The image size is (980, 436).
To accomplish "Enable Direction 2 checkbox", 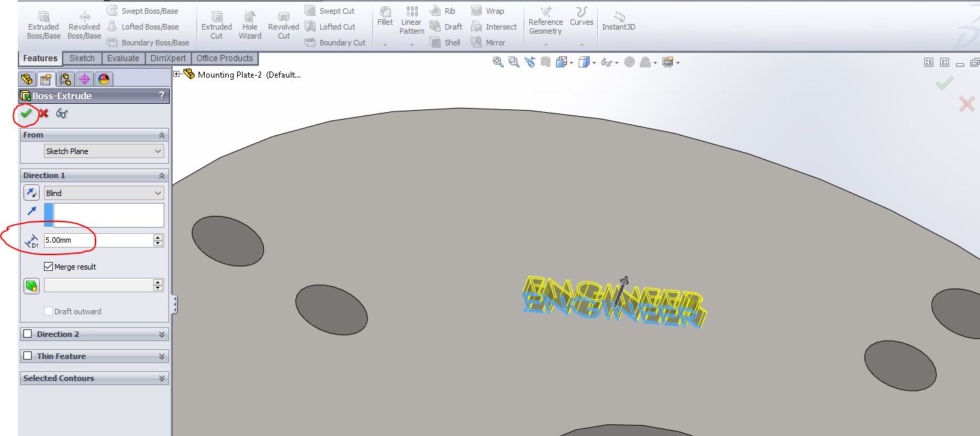I will [27, 334].
